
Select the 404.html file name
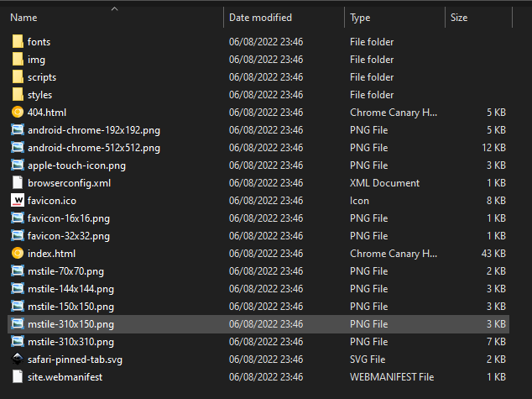coord(47,113)
